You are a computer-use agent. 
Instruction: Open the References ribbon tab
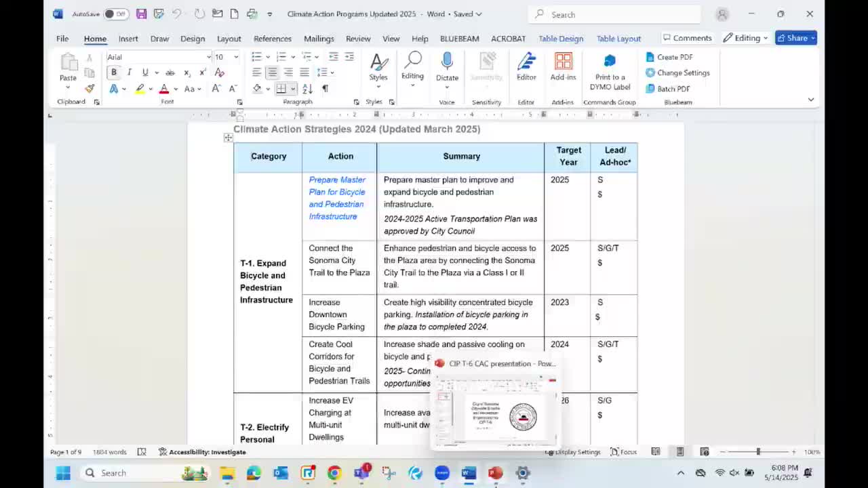pyautogui.click(x=272, y=39)
